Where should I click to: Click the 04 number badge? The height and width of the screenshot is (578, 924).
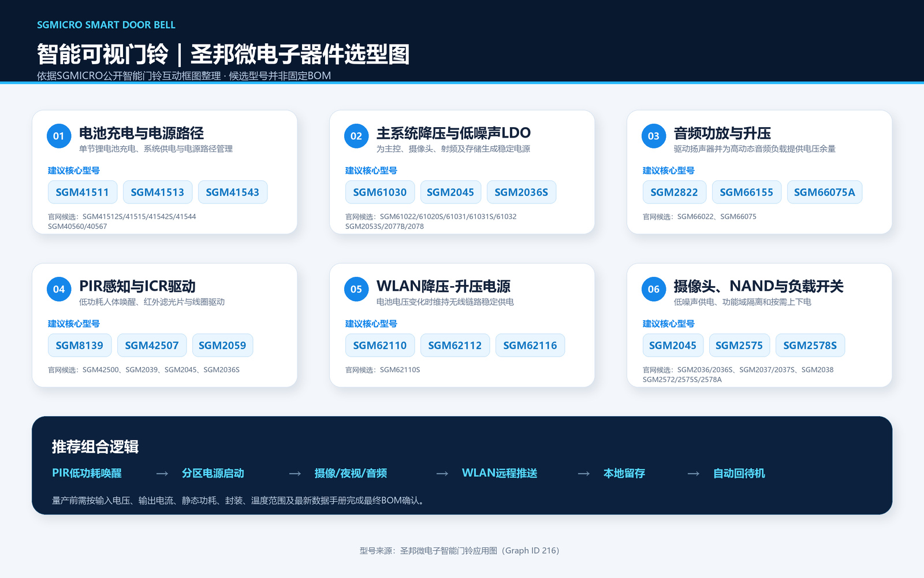[x=59, y=290]
